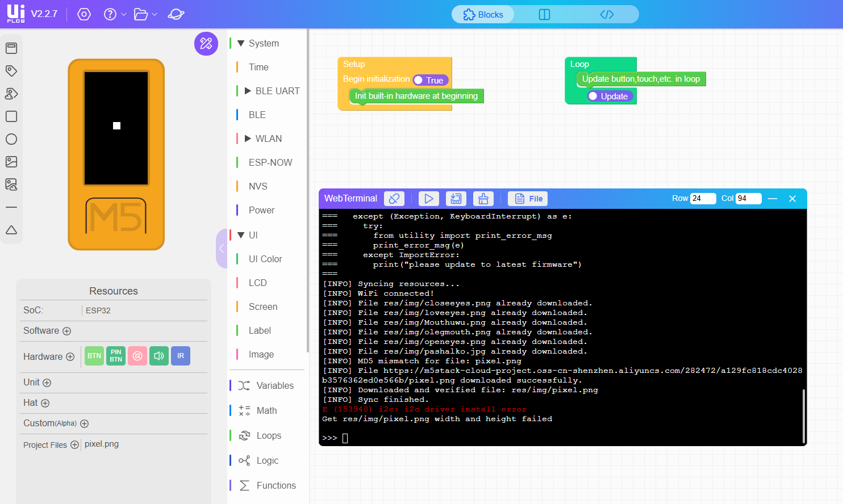Click the download-to-device icon in WebTerminal

click(456, 199)
